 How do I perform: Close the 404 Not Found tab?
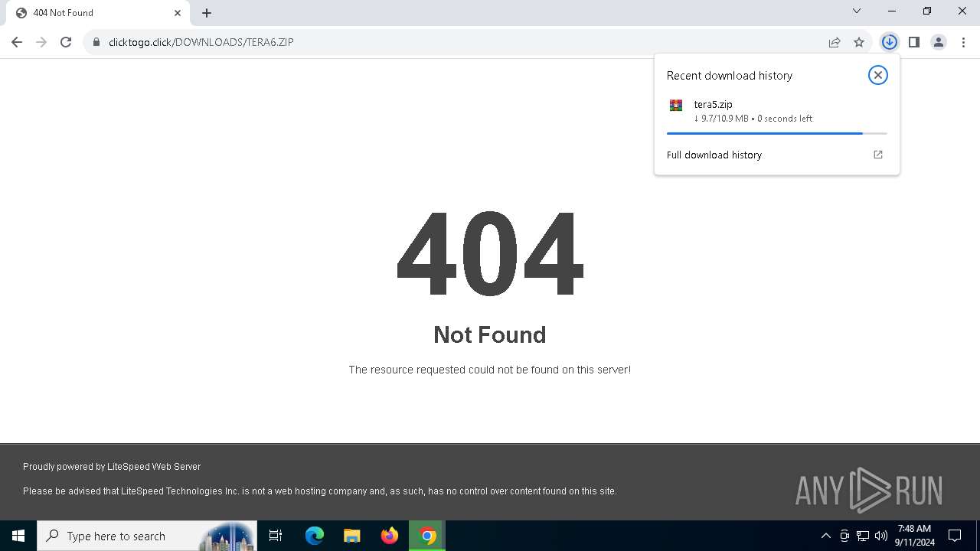point(178,13)
